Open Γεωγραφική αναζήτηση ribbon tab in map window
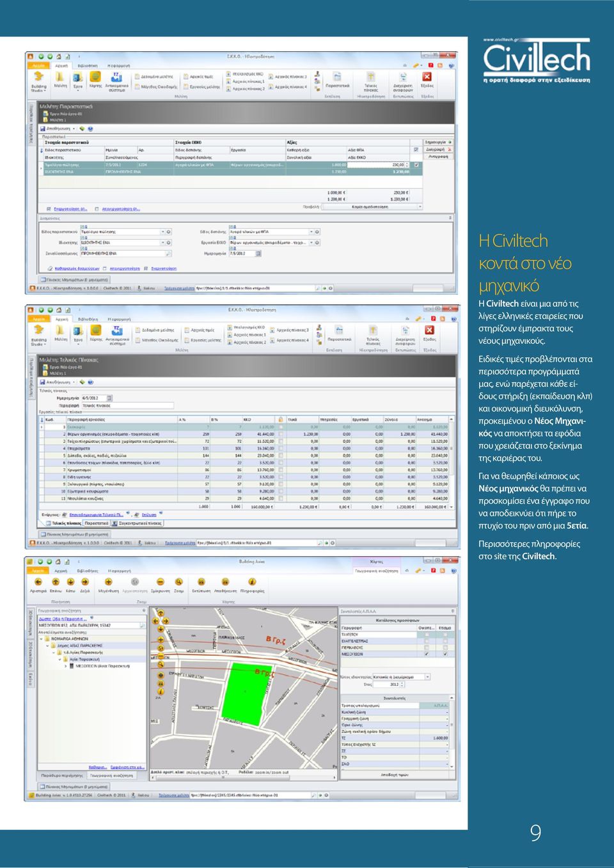614x868 pixels. (377, 571)
